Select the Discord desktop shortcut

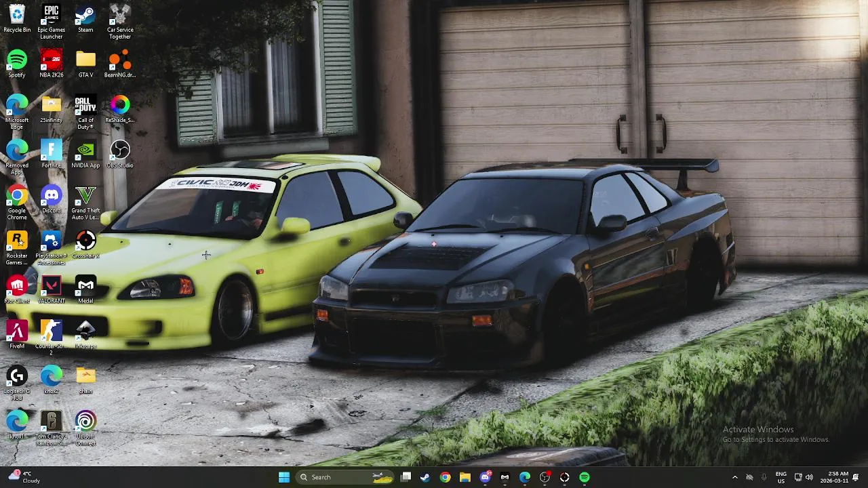coord(51,200)
